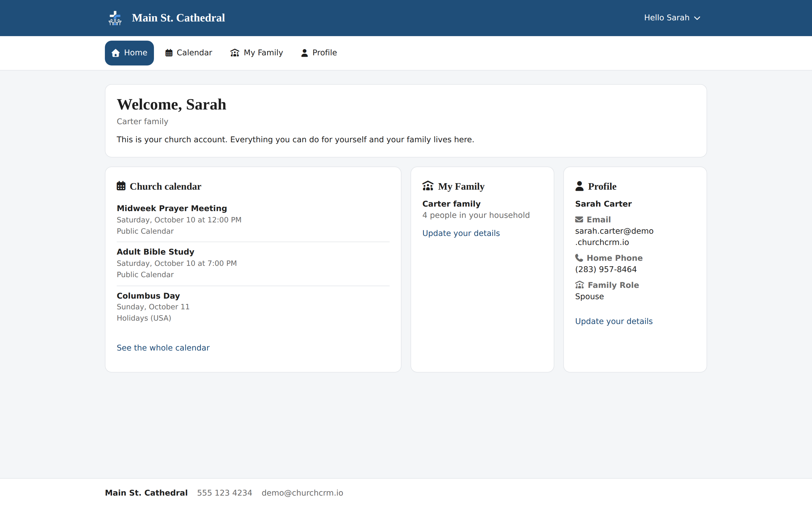Click the Carter family heading in My Family card
Image resolution: width=812 pixels, height=508 pixels.
pos(451,203)
